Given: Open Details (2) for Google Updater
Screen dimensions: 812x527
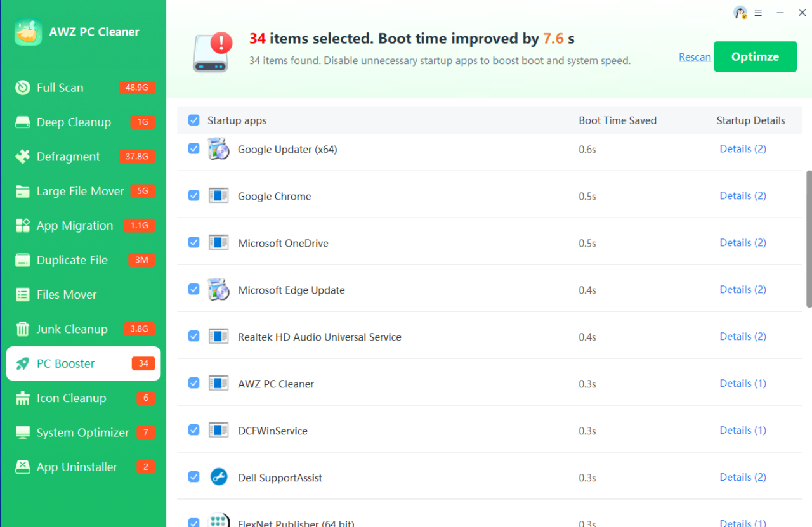Looking at the screenshot, I should coord(743,149).
